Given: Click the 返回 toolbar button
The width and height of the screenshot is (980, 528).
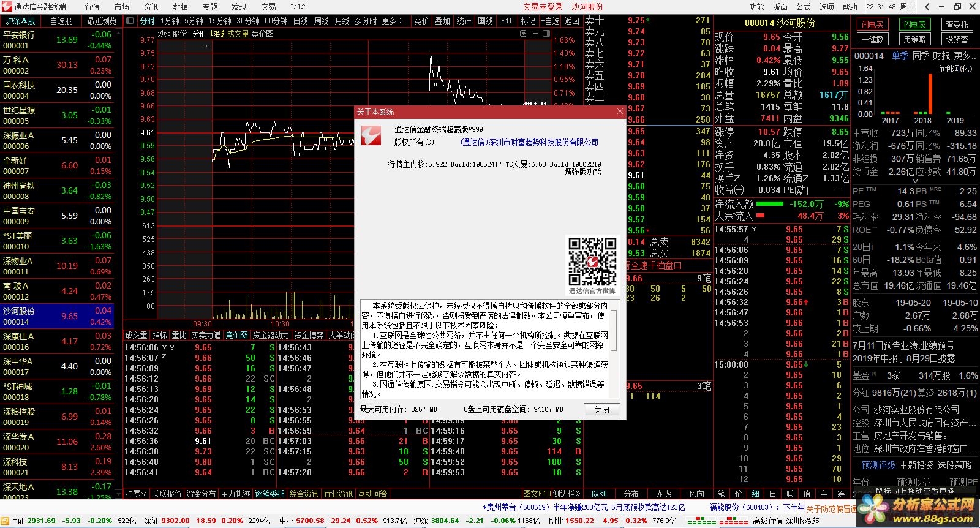Looking at the screenshot, I should point(572,21).
